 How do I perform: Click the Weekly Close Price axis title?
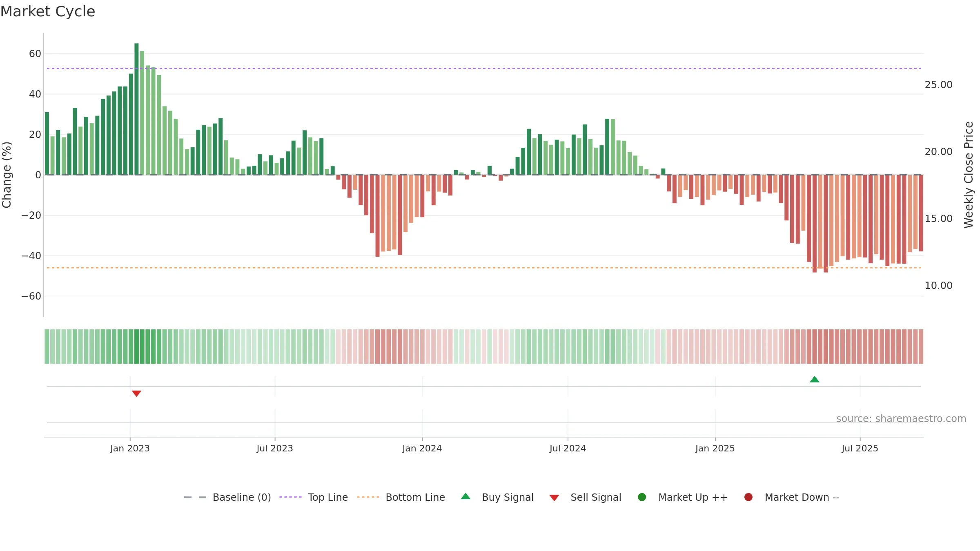[x=969, y=175]
